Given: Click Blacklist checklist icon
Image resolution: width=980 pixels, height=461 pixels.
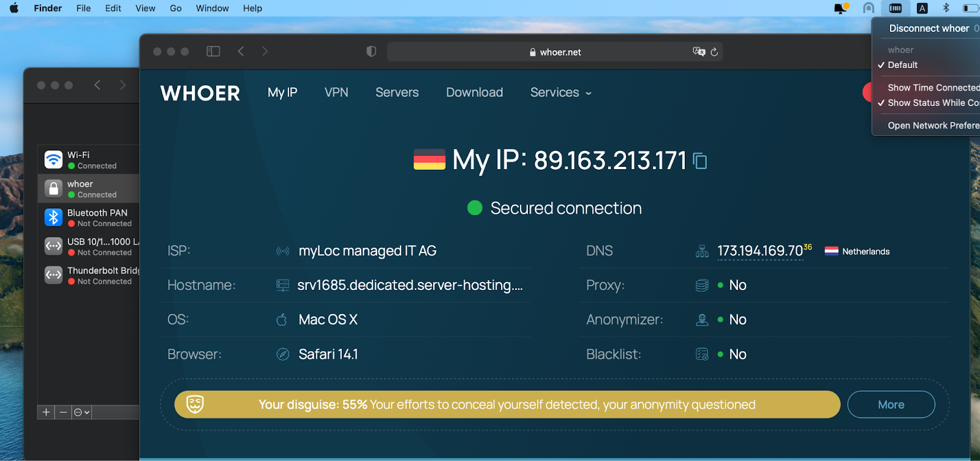Looking at the screenshot, I should (702, 354).
